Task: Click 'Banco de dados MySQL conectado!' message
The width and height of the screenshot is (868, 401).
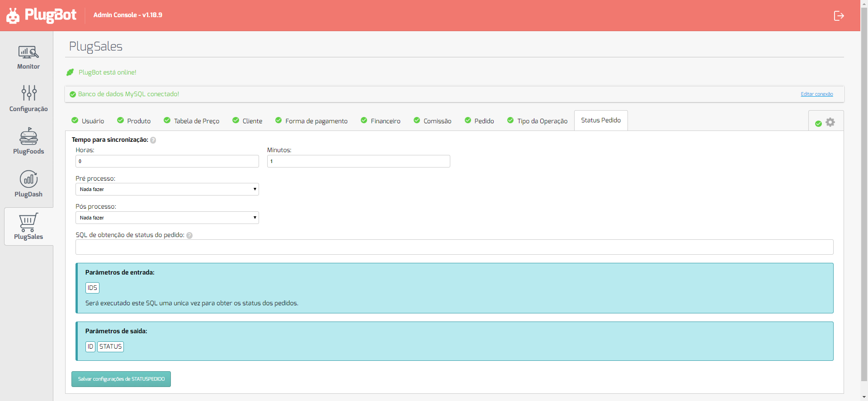Action: [128, 94]
